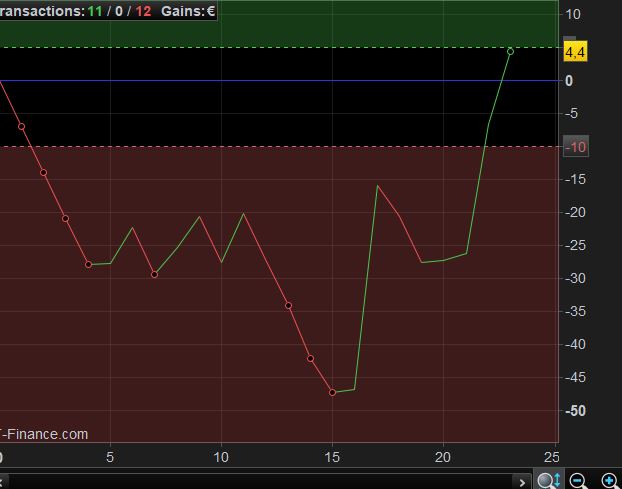
Task: Click the vertical zoom magnifier icon
Action: click(x=549, y=481)
